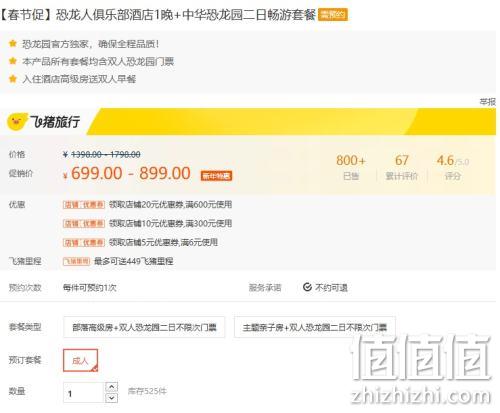Viewport: 500px width, 413px height.
Task: Choose the 成人 booking option
Action: tap(80, 360)
